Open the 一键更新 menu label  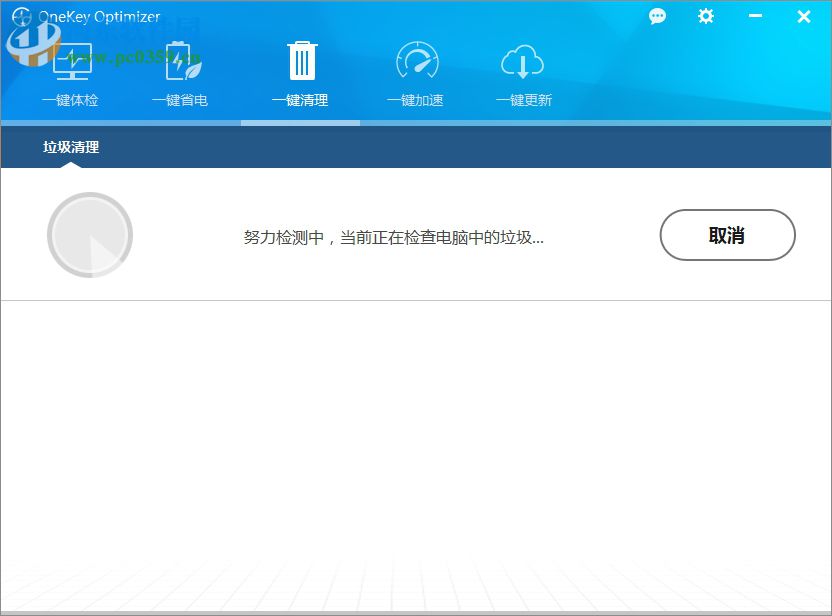click(523, 100)
